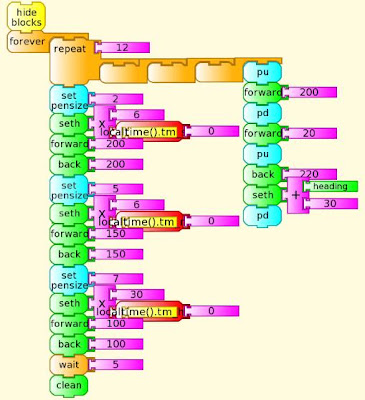The image size is (365, 400).
Task: Select the seth block below set pensize 5
Action: tap(69, 213)
